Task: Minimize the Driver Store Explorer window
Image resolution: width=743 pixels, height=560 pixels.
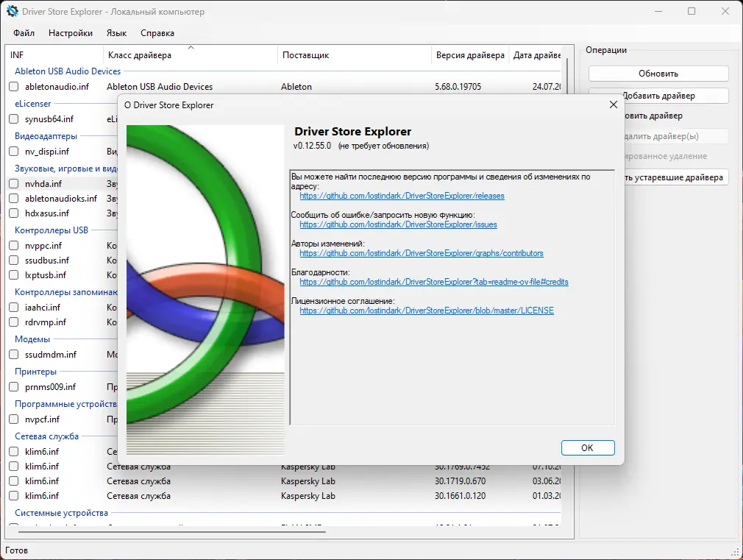Action: click(x=658, y=11)
